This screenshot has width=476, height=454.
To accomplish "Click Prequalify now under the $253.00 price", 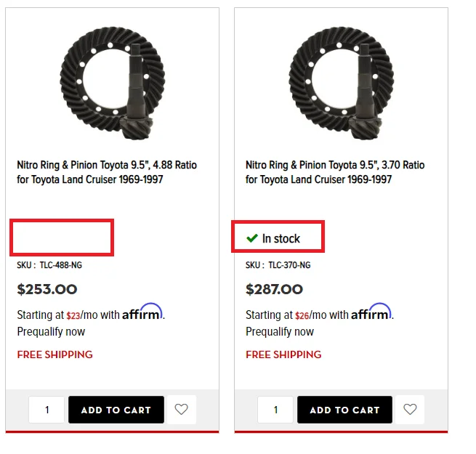I will [51, 332].
